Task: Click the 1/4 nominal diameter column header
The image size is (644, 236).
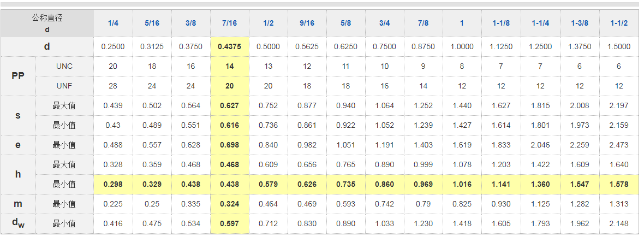Action: coord(113,23)
